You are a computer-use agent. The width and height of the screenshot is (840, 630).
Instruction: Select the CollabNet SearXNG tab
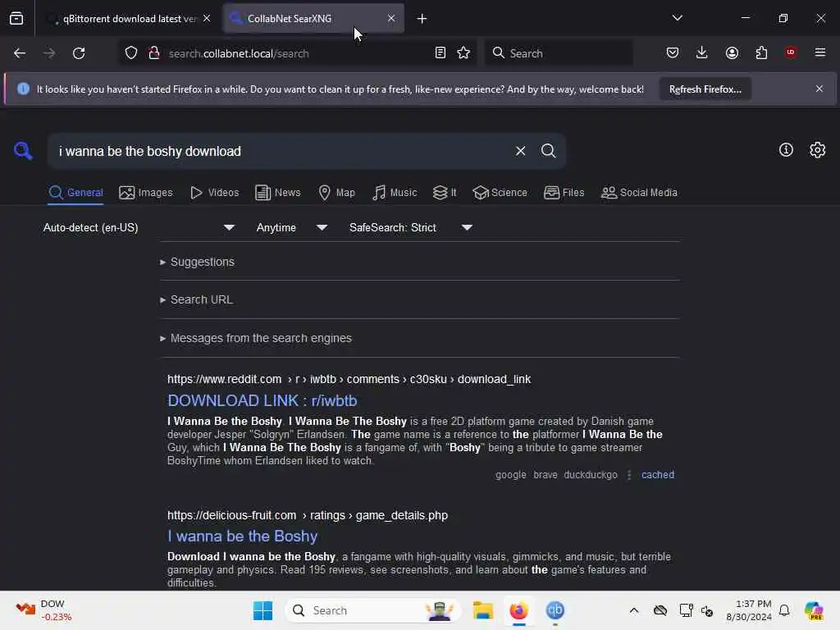(x=313, y=19)
